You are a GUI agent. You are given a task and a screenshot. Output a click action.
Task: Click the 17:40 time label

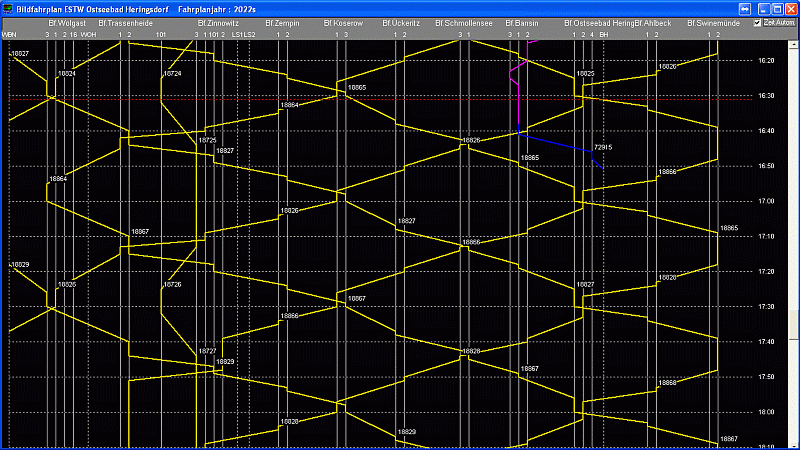tap(766, 342)
